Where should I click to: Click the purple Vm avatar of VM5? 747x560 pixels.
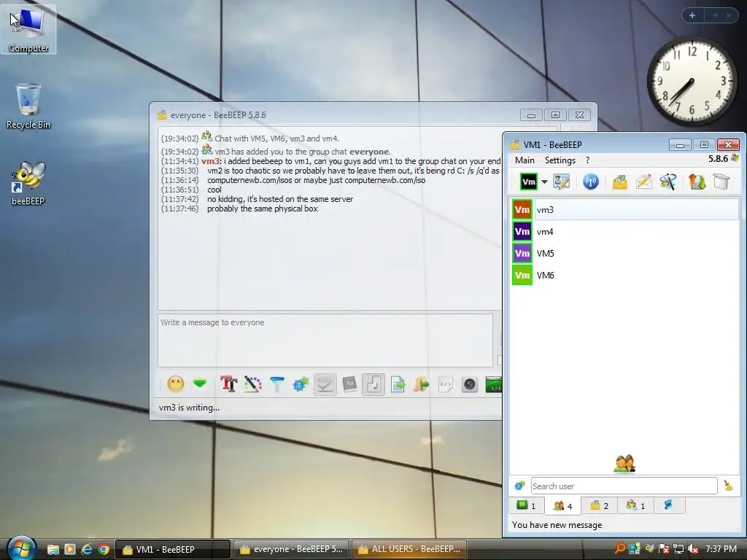point(522,253)
